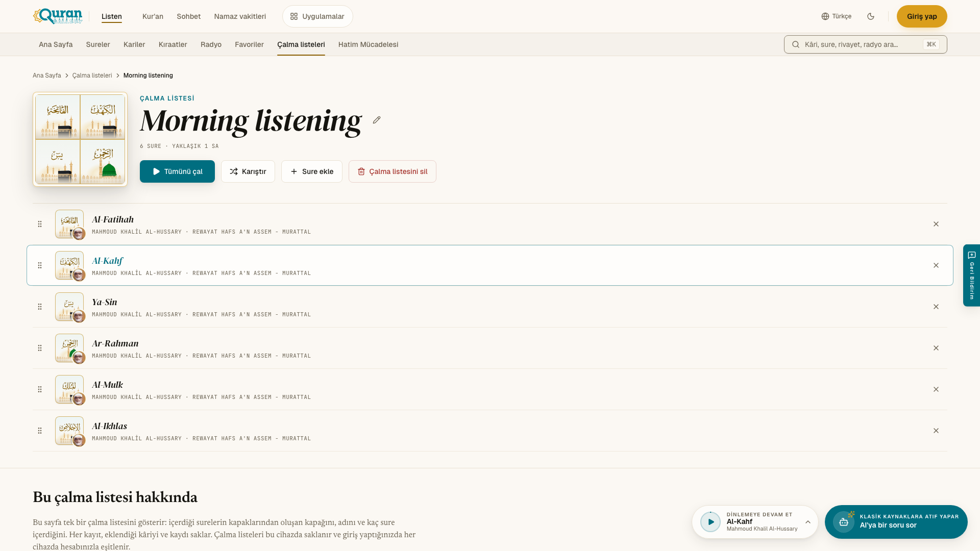The width and height of the screenshot is (980, 551).
Task: Open AI'ya bir soru sor assistant
Action: (x=896, y=522)
